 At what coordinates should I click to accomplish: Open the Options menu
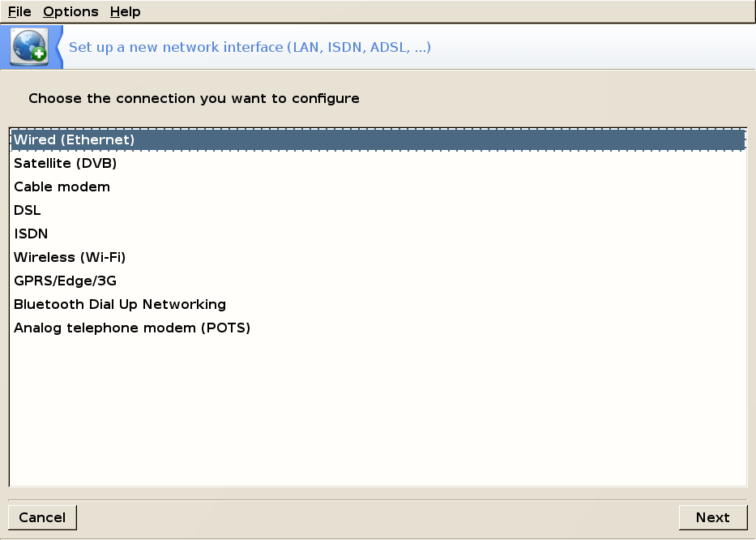(x=70, y=11)
